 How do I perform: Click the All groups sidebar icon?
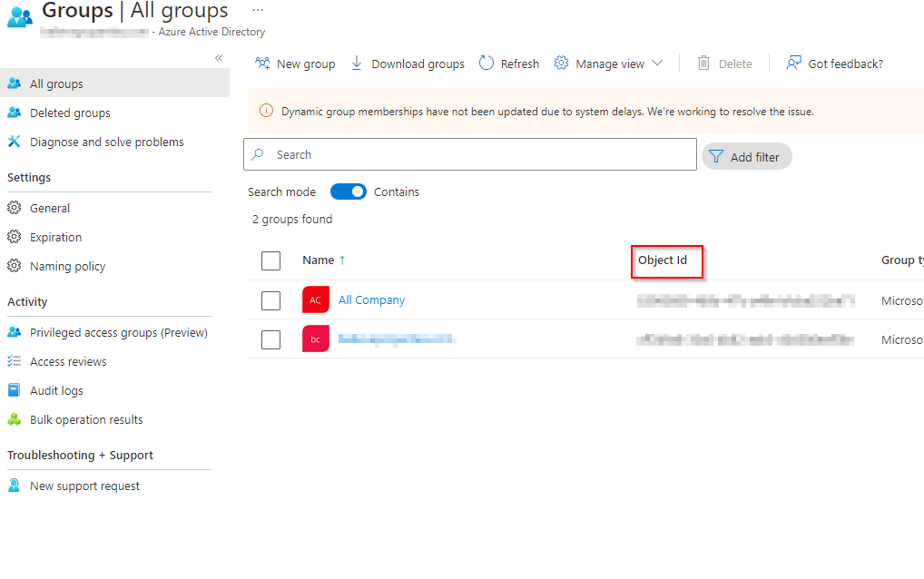[15, 83]
